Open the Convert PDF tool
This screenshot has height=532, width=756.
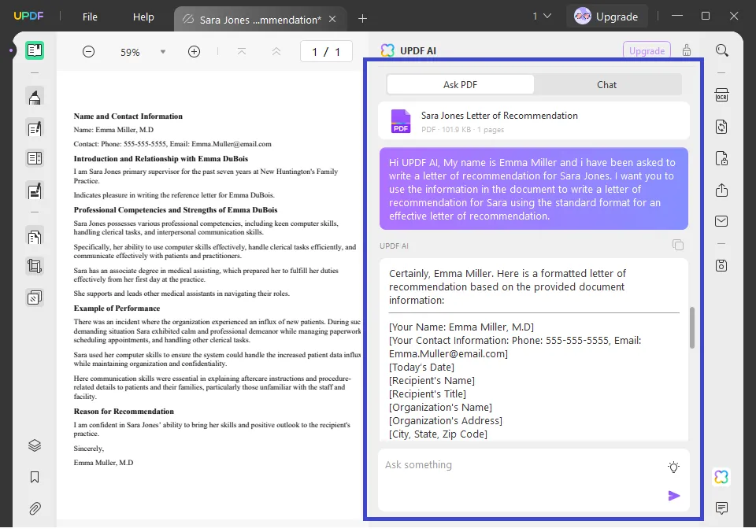coord(722,127)
